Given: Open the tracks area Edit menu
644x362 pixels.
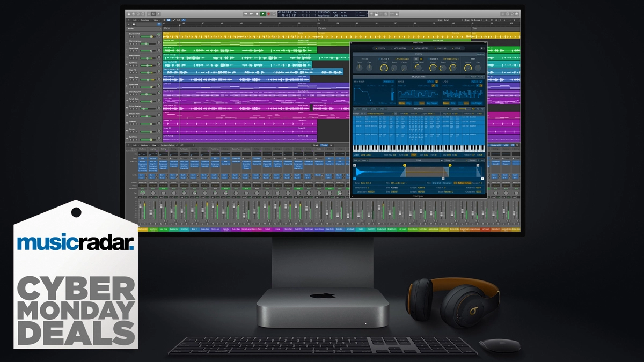Looking at the screenshot, I should 135,20.
